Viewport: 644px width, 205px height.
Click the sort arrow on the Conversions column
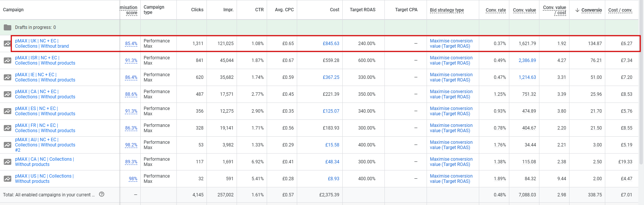pyautogui.click(x=577, y=10)
